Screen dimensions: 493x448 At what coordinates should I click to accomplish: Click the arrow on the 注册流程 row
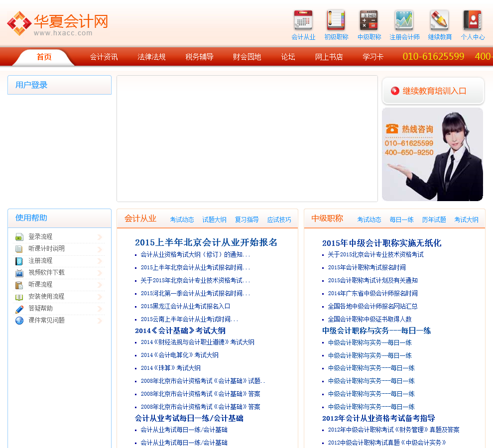point(100,261)
